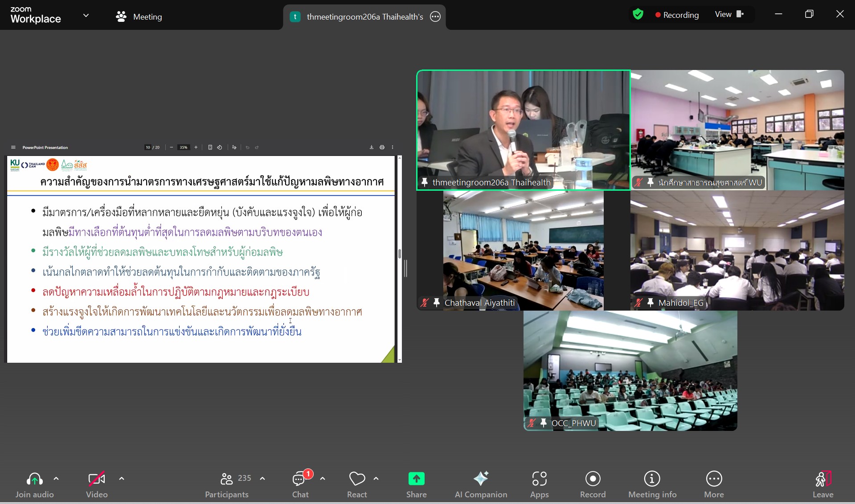Open the Zoom Workplace dropdown chevron
Image resolution: width=855 pixels, height=504 pixels.
(x=86, y=16)
